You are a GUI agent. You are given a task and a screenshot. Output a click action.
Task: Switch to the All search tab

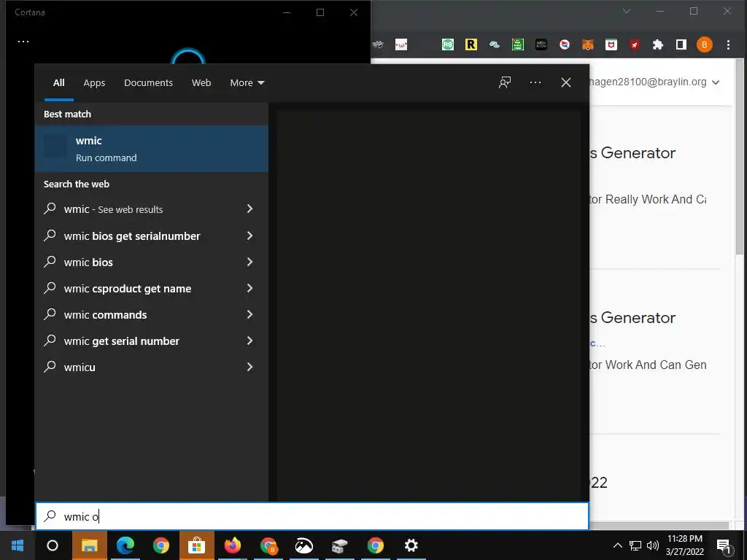pyautogui.click(x=58, y=83)
